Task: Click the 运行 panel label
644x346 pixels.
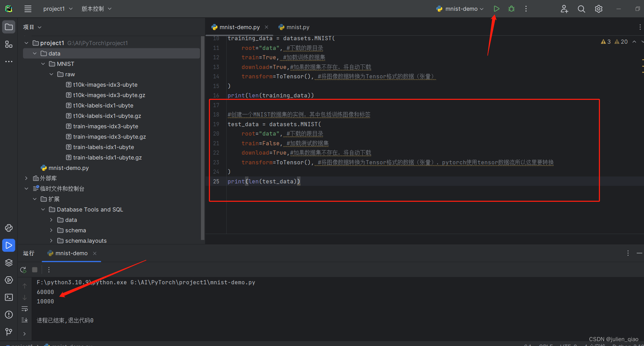Action: 28,253
